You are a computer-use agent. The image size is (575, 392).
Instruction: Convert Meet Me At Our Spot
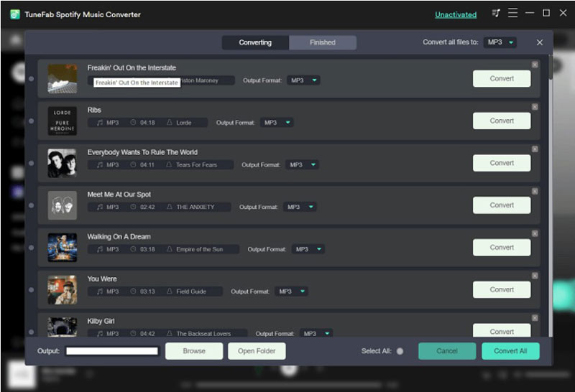(501, 205)
